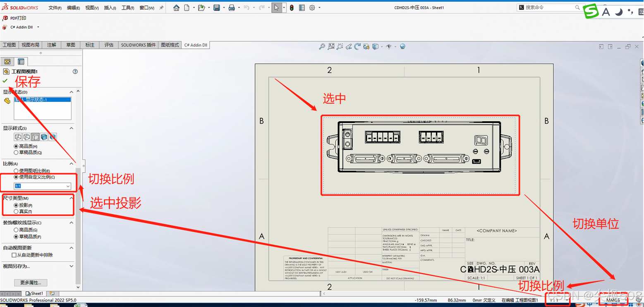The image size is (644, 307).
Task: Open the 编辑(E) menu
Action: click(x=74, y=8)
